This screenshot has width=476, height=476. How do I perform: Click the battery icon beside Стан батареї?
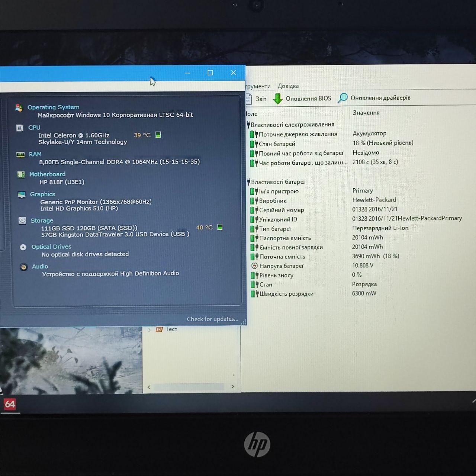[x=254, y=144]
